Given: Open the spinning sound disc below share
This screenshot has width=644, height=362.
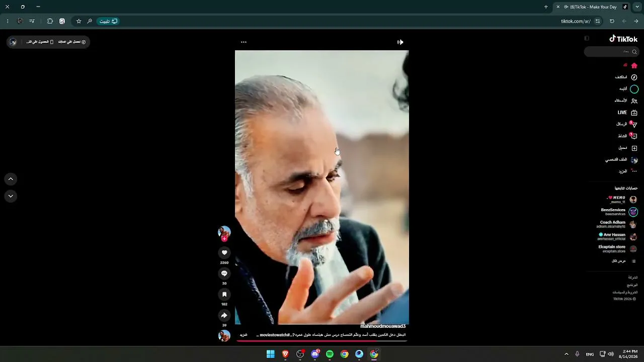Looking at the screenshot, I should click(224, 335).
